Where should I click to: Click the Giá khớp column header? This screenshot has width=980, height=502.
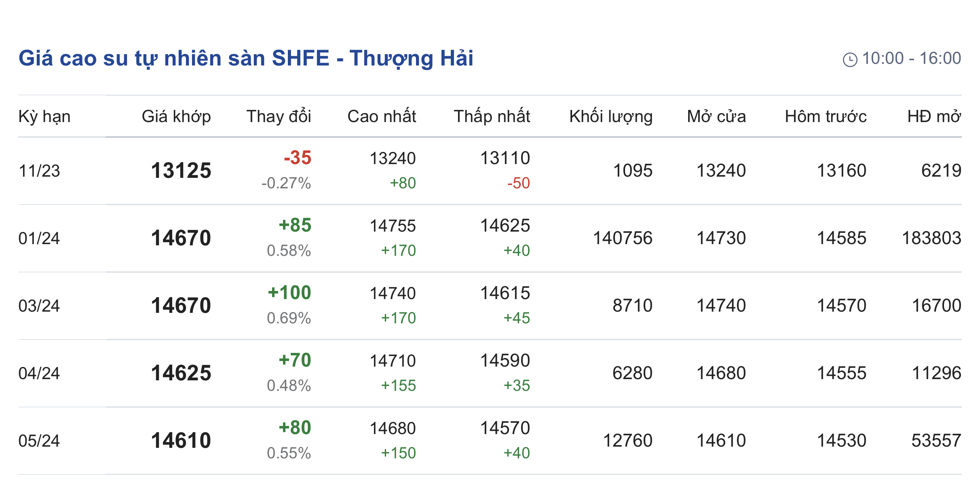[176, 116]
